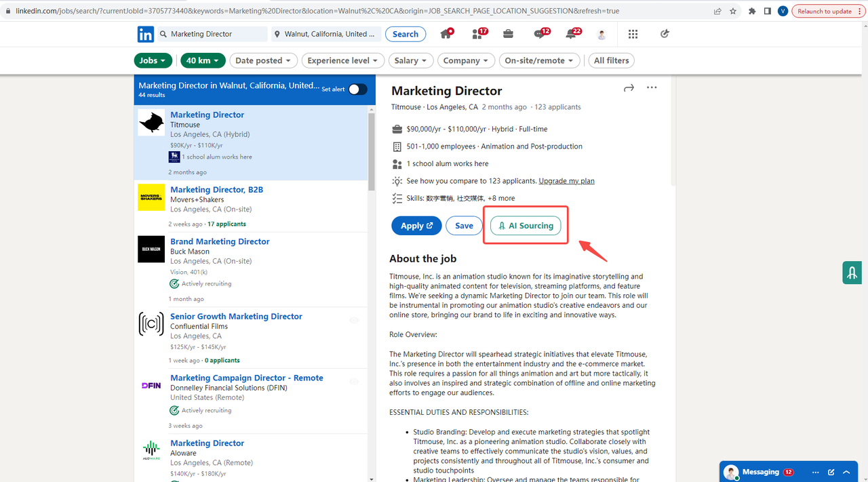The image size is (868, 482).
Task: Click the AI Sourcing button
Action: click(526, 226)
